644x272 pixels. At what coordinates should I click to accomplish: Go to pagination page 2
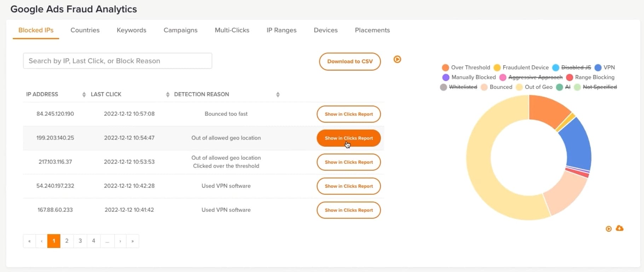(x=67, y=241)
